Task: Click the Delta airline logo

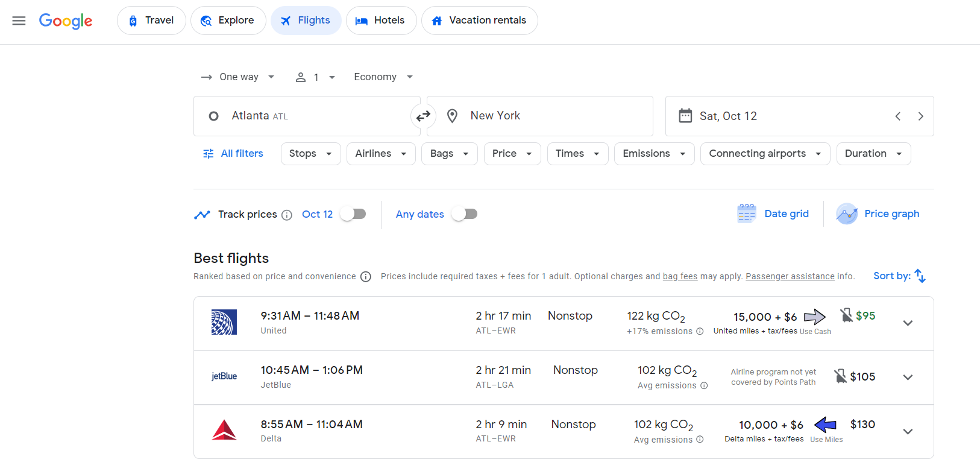Action: point(224,430)
